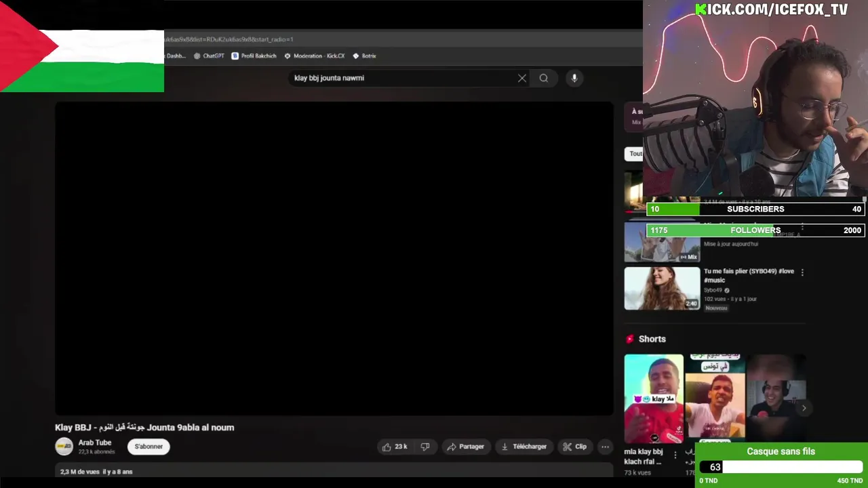Image resolution: width=868 pixels, height=488 pixels.
Task: Click the KICK.COM/ICEFOX_TV overlay text
Action: [772, 9]
